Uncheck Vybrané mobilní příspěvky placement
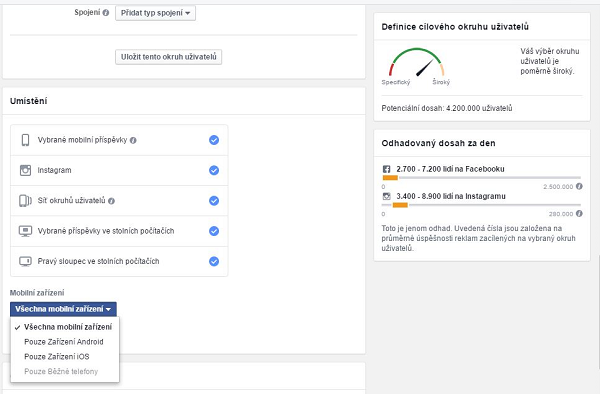 [214, 140]
